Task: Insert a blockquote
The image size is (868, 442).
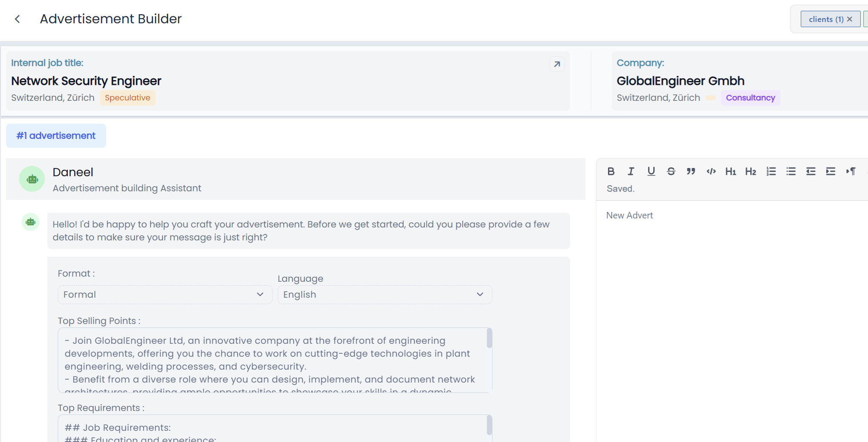Action: [x=691, y=171]
